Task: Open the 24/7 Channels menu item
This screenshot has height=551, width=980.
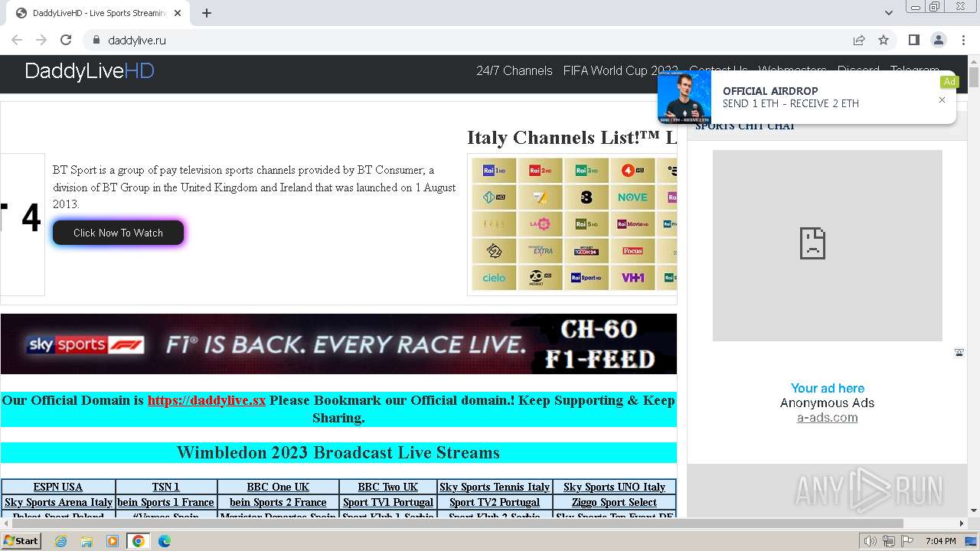Action: point(514,70)
